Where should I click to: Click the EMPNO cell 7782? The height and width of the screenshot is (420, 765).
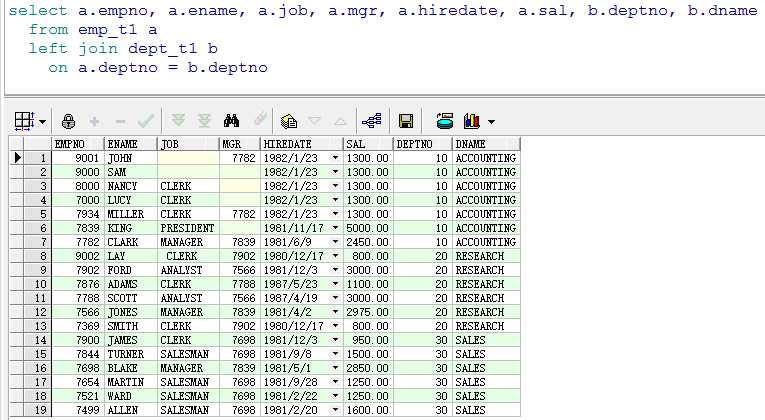coord(78,242)
